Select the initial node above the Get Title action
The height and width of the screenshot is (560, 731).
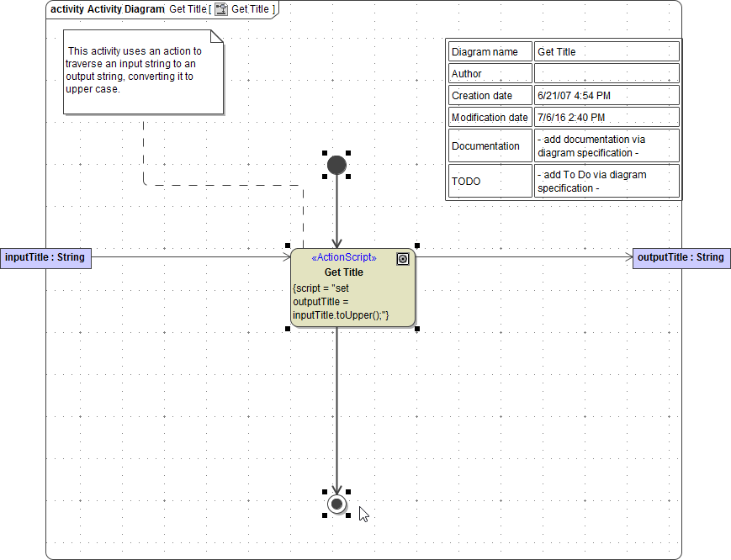(336, 165)
